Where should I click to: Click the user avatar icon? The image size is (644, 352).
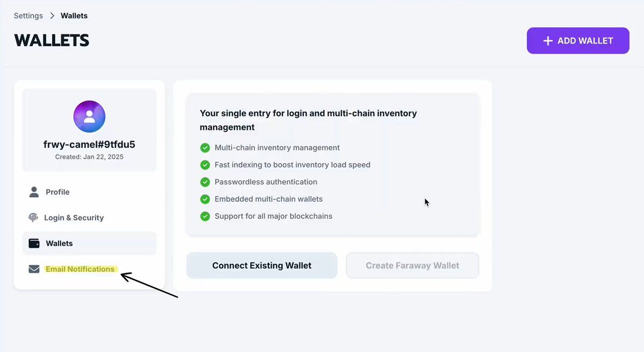tap(89, 117)
